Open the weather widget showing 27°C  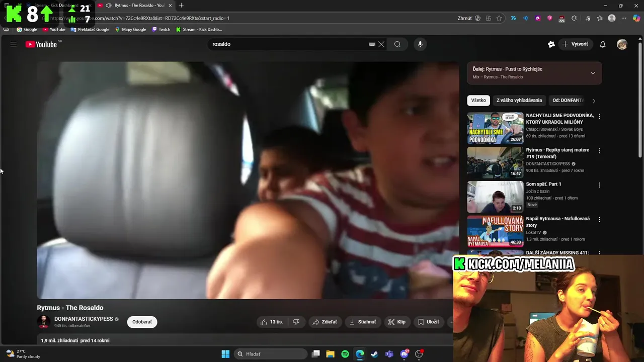[23, 354]
